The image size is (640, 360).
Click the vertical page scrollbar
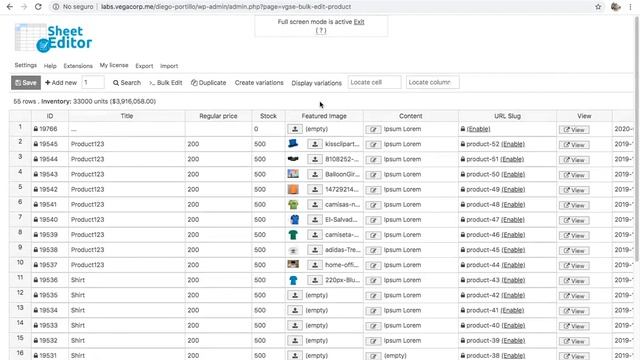[x=636, y=139]
